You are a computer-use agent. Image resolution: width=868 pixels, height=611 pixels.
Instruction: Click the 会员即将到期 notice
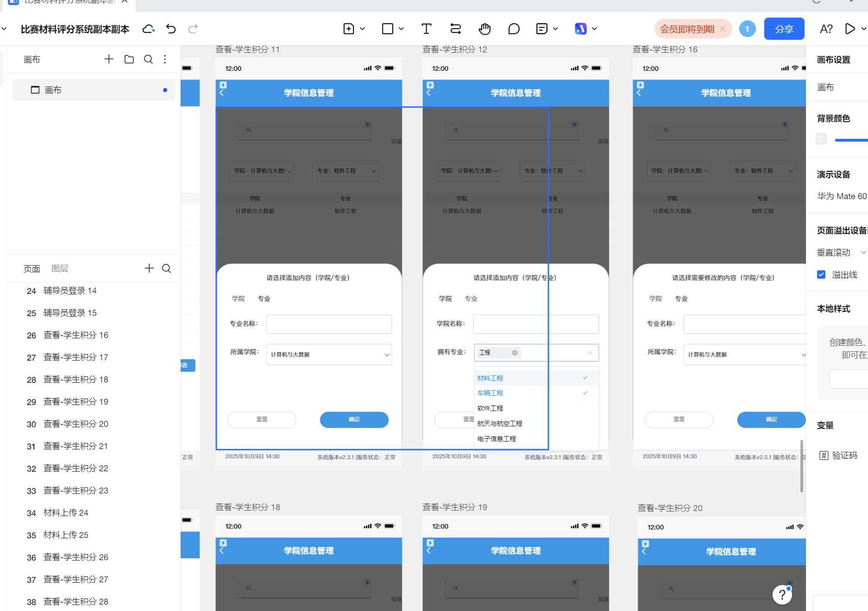point(687,29)
